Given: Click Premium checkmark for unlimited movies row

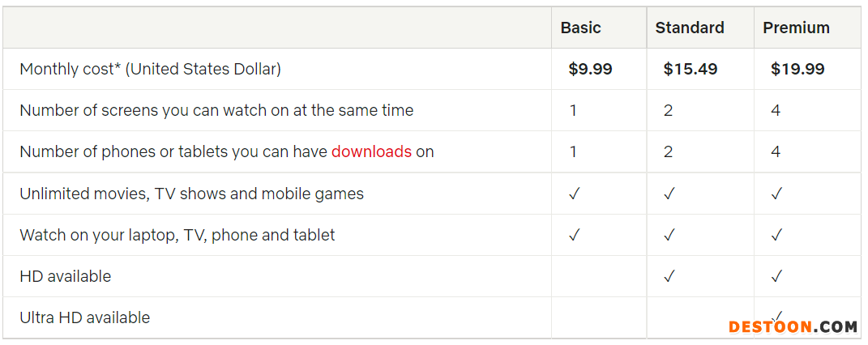Looking at the screenshot, I should pos(776,194).
